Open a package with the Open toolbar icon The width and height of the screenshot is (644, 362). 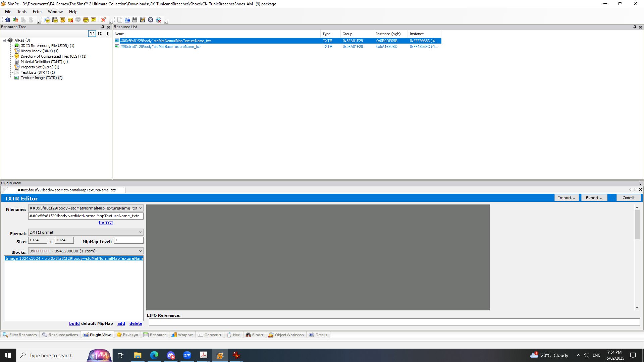point(127,20)
